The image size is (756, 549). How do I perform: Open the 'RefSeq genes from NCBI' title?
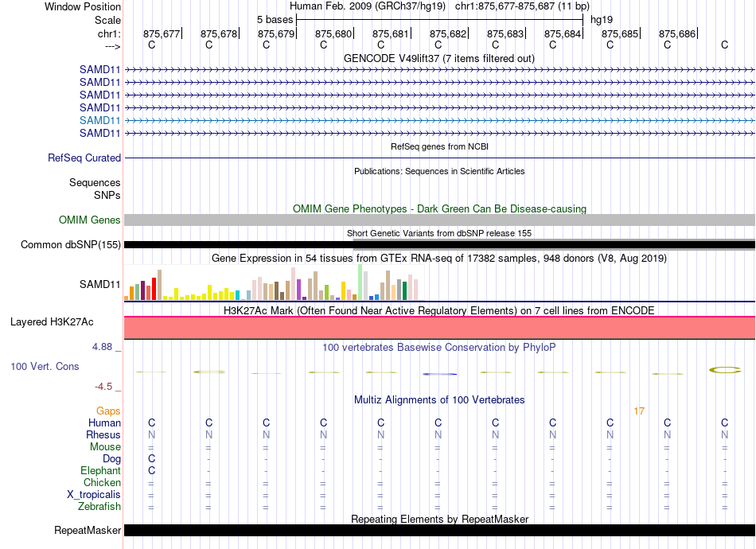click(x=439, y=146)
